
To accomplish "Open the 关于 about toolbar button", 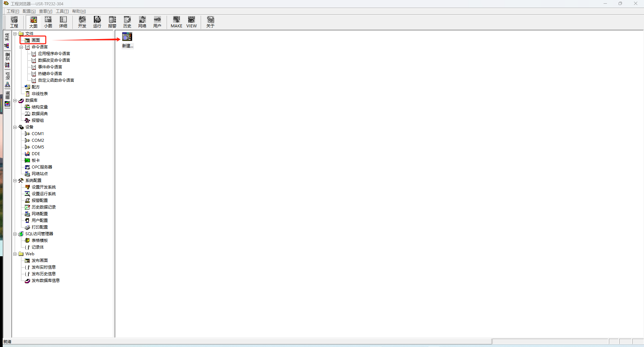I will coord(210,22).
